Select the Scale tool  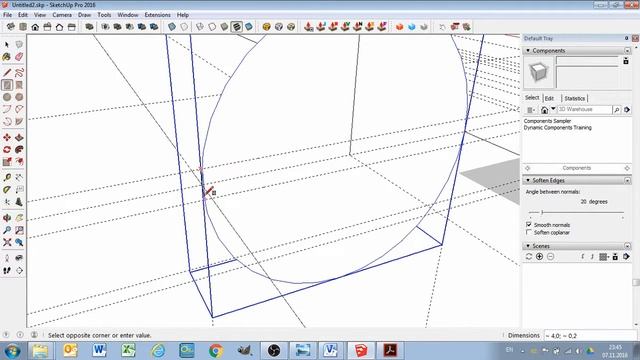(x=7, y=162)
